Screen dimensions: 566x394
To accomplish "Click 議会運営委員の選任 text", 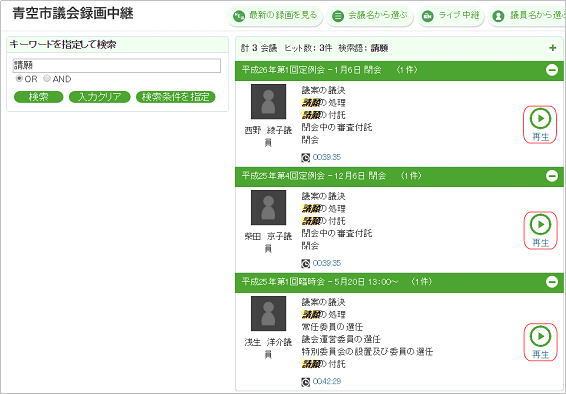I will (x=341, y=339).
